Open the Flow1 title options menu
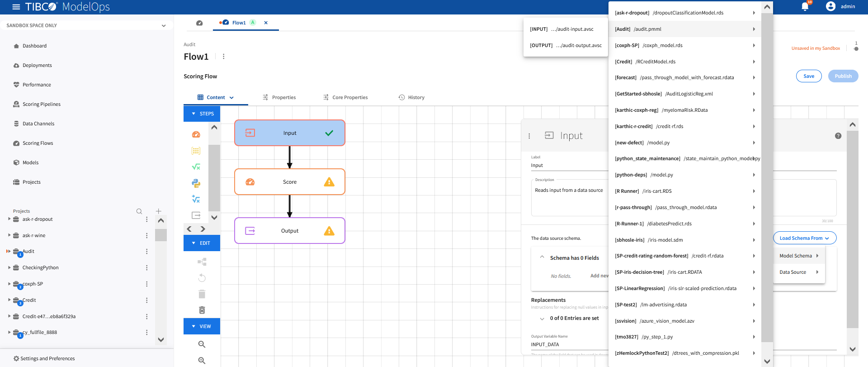The height and width of the screenshot is (367, 868). (224, 57)
